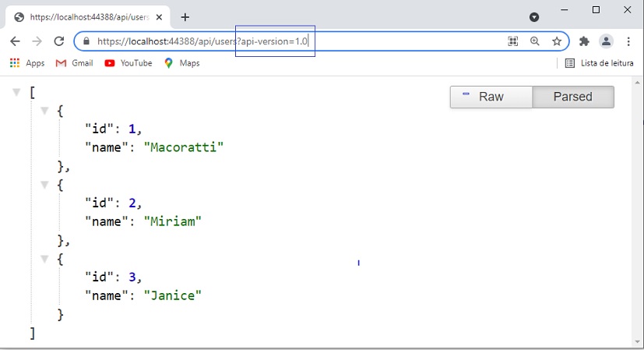Screen dimensions: 644x350
Task: Open the Lista de leitura reading list
Action: (x=600, y=63)
